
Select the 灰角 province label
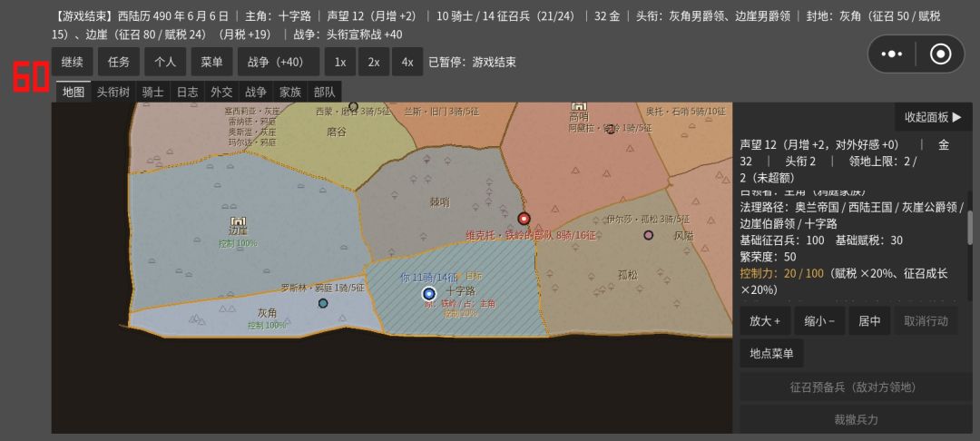click(x=268, y=312)
